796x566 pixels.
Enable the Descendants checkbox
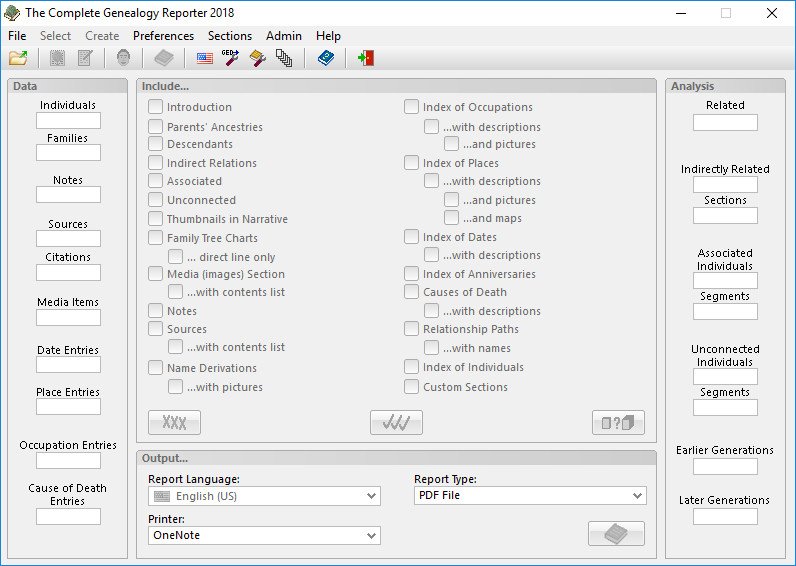(x=155, y=144)
